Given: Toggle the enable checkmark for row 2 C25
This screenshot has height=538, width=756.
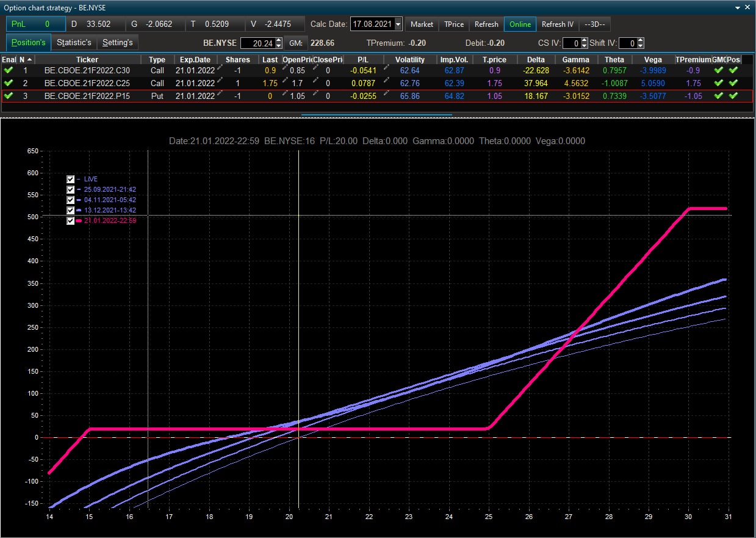Looking at the screenshot, I should [x=9, y=83].
